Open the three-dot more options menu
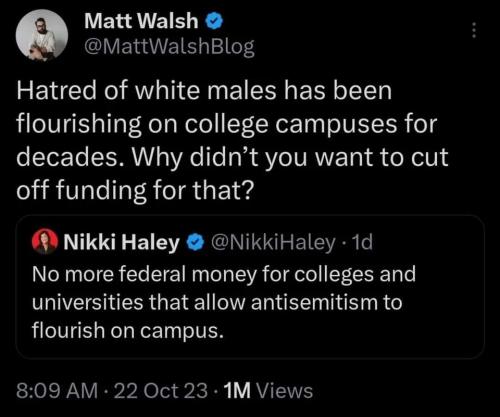The width and height of the screenshot is (500, 417). (474, 30)
